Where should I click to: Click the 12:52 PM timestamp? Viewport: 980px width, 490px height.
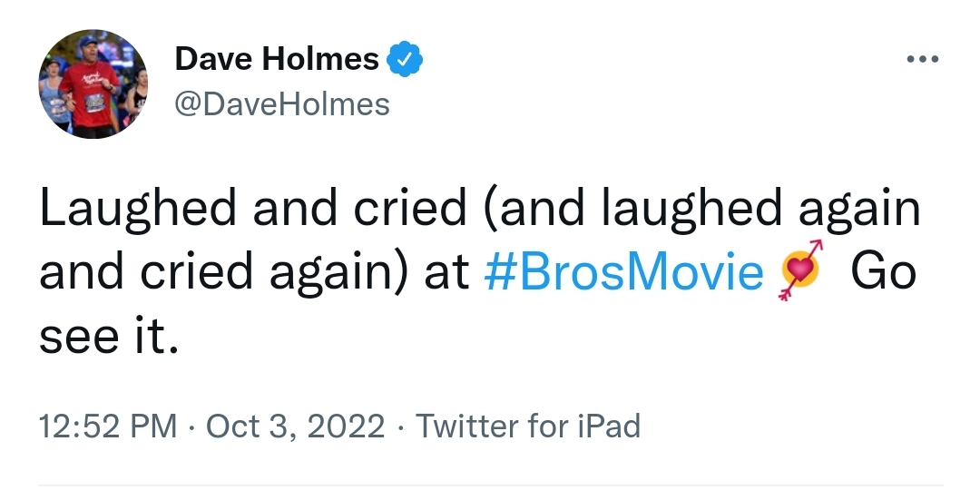click(108, 426)
